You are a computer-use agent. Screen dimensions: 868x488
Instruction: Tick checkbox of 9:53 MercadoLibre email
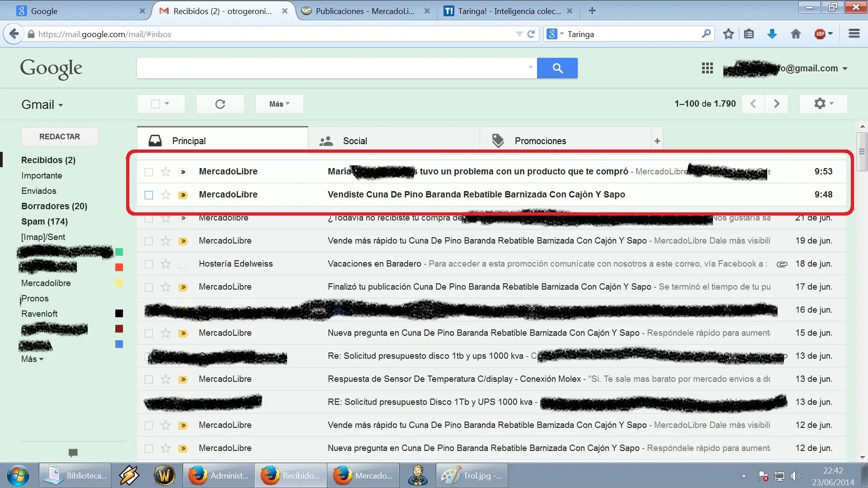[149, 172]
